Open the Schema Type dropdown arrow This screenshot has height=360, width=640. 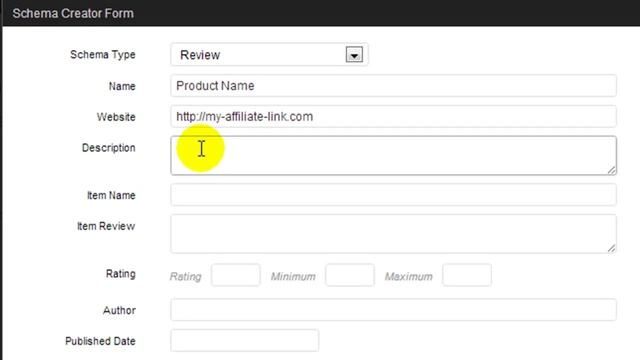click(x=354, y=55)
